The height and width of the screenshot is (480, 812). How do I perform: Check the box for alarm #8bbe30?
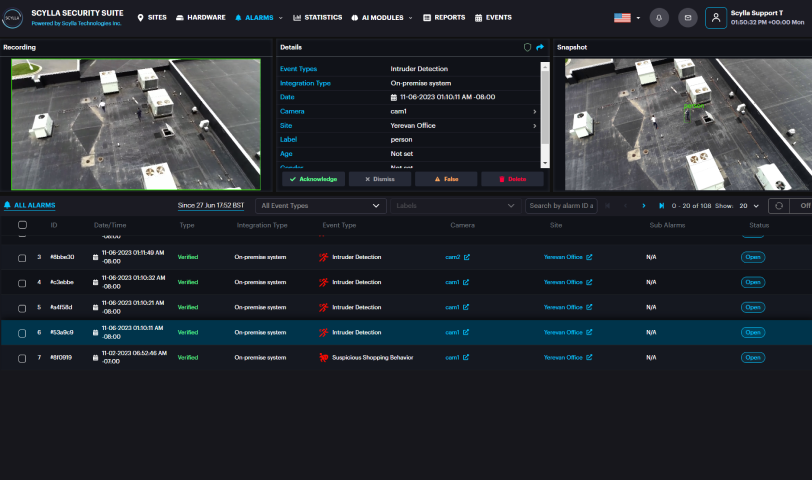click(x=22, y=258)
